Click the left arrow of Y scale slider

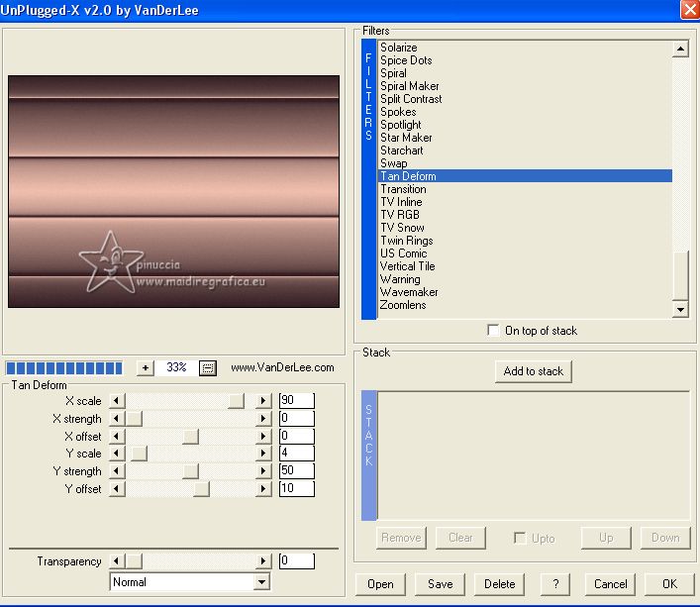117,453
